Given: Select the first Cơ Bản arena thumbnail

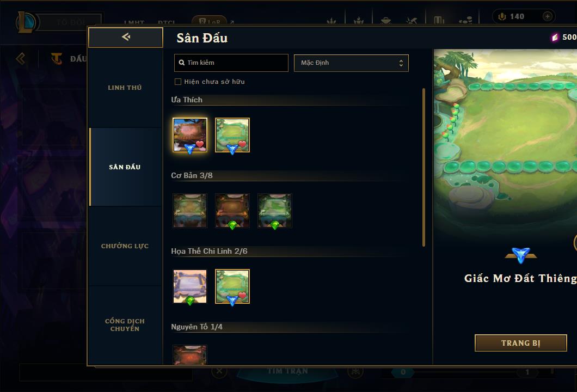Looking at the screenshot, I should pos(190,211).
